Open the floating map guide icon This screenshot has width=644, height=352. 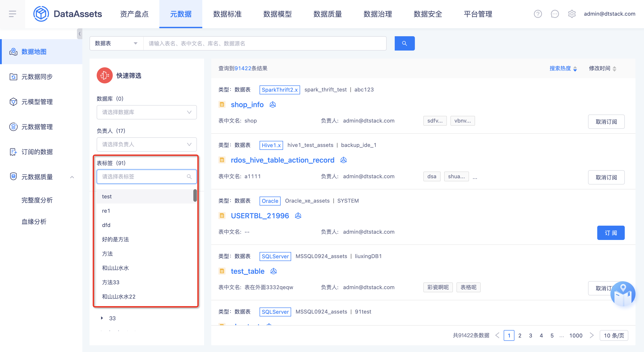click(x=623, y=294)
